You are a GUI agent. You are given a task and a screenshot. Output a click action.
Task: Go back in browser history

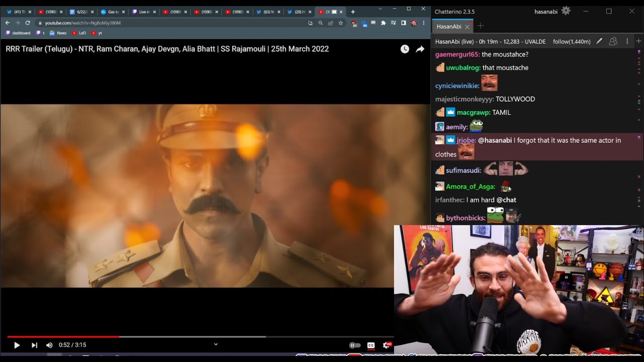coord(8,23)
